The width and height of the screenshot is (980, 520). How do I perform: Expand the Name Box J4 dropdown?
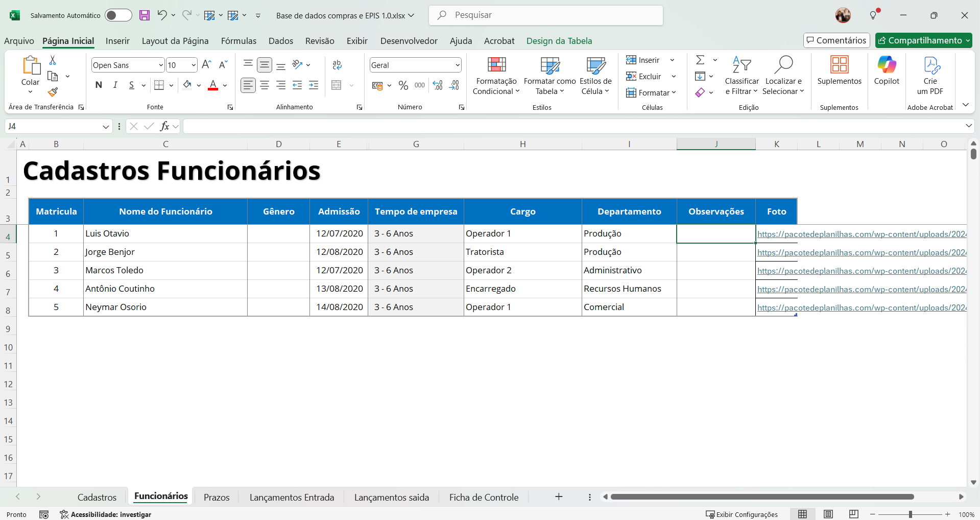pos(106,127)
